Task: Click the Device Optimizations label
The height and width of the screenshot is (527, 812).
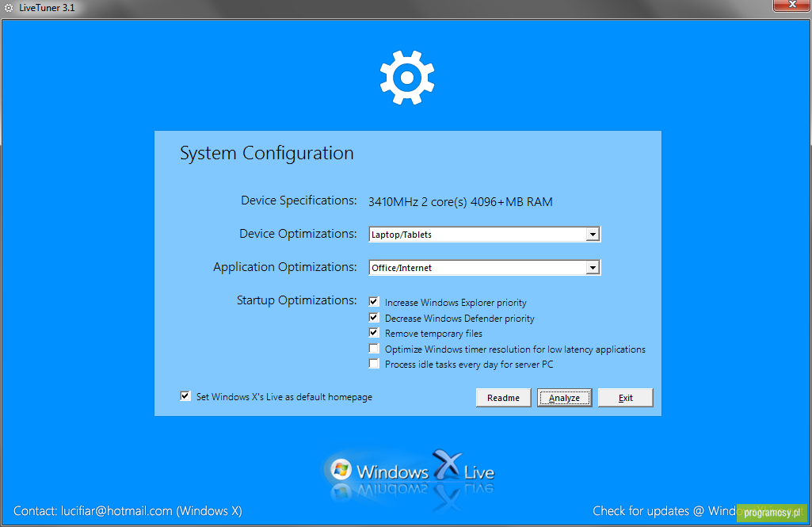Action: [298, 234]
